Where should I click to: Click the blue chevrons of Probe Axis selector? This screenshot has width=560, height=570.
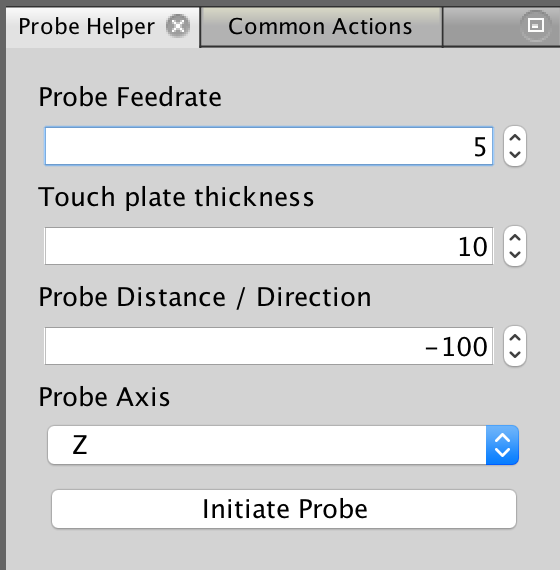point(502,445)
